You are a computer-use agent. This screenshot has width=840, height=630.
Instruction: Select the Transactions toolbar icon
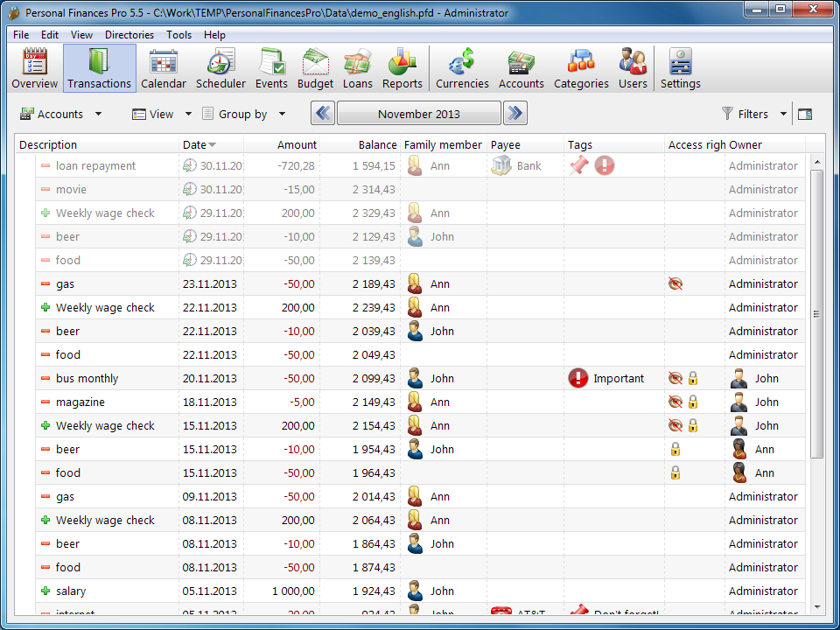pyautogui.click(x=99, y=68)
